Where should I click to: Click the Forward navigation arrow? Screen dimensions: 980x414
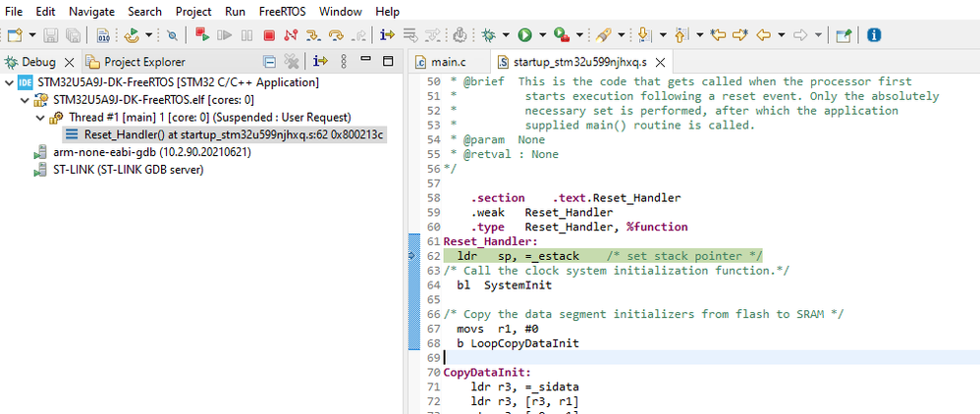(x=800, y=35)
